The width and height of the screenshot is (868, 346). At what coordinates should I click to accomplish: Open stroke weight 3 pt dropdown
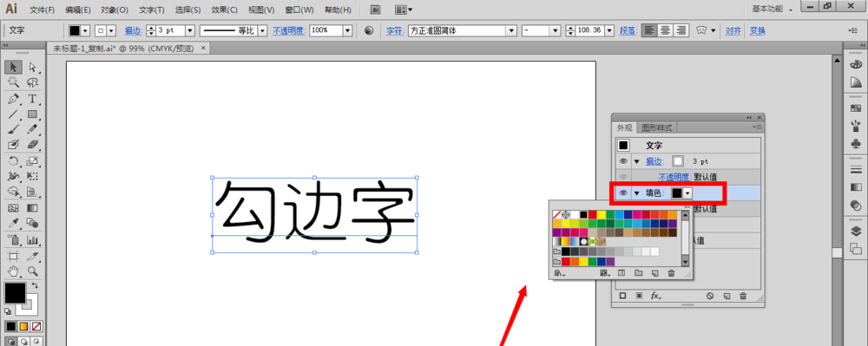[190, 30]
